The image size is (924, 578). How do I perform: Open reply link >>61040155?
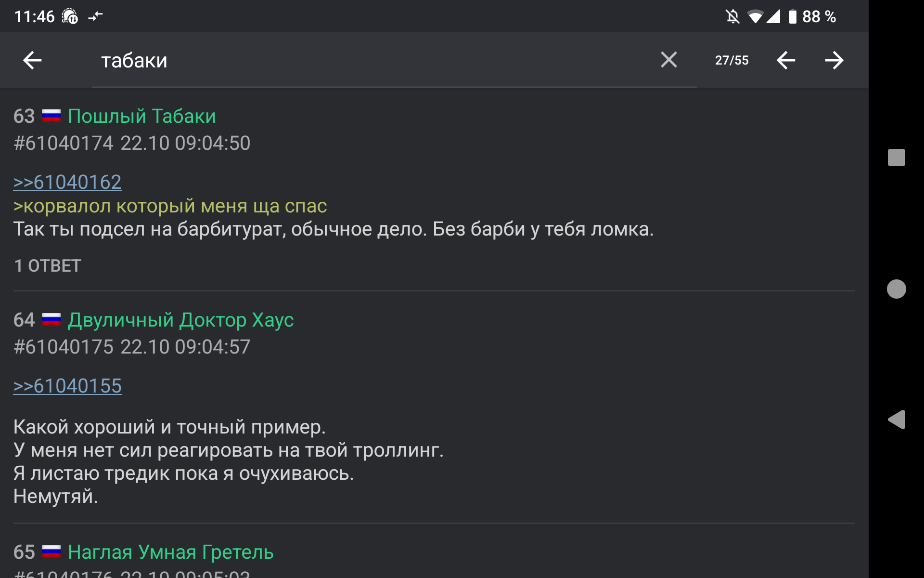click(x=67, y=386)
